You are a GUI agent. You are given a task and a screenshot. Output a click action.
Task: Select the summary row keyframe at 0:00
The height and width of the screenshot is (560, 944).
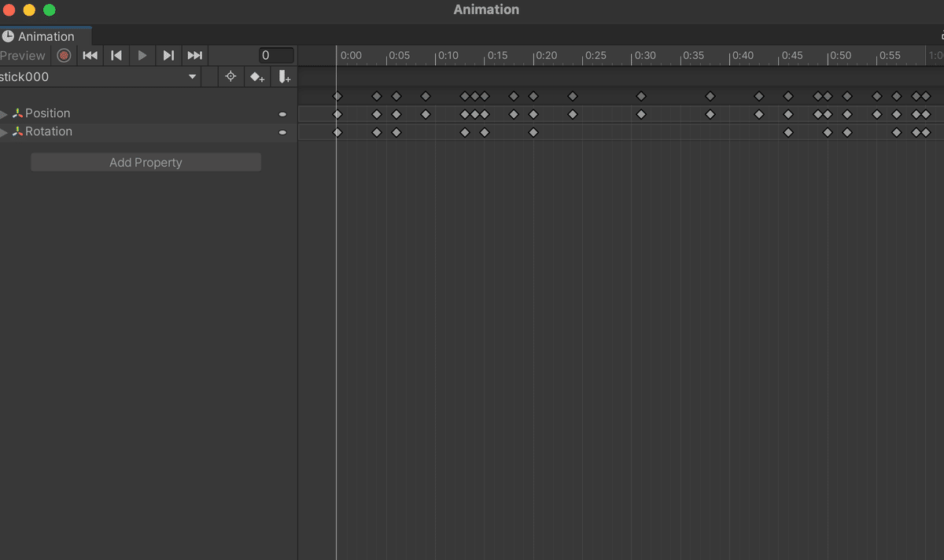337,96
